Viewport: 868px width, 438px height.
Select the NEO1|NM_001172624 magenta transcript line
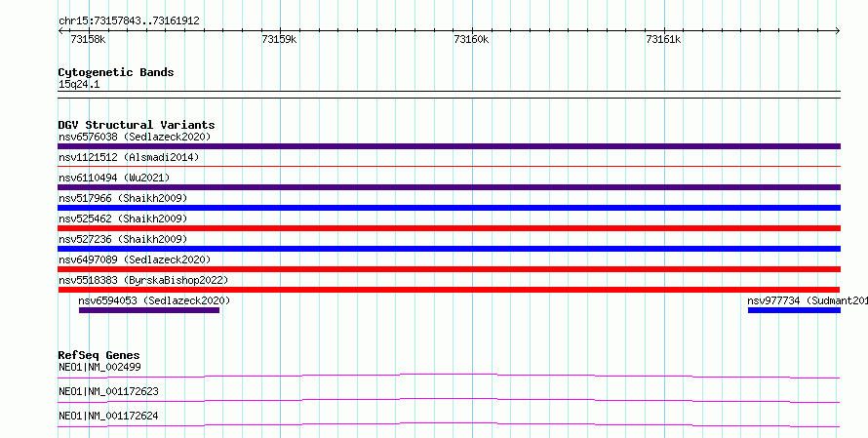click(x=449, y=424)
